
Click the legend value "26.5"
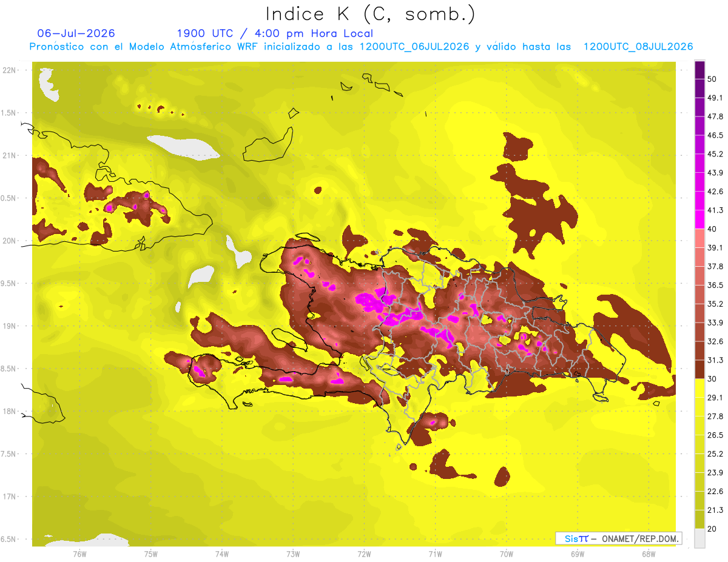pyautogui.click(x=715, y=435)
